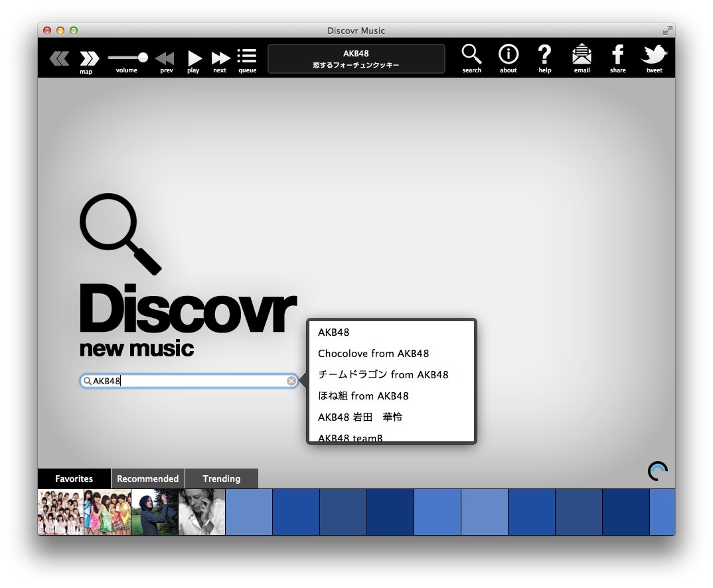Viewport: 713px width, 588px height.
Task: Open help question mark icon
Action: tap(544, 54)
